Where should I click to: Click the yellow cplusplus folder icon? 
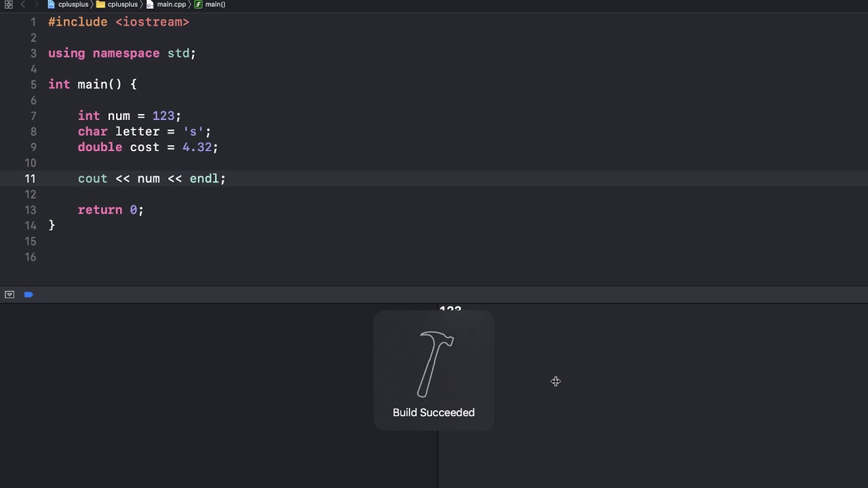100,5
